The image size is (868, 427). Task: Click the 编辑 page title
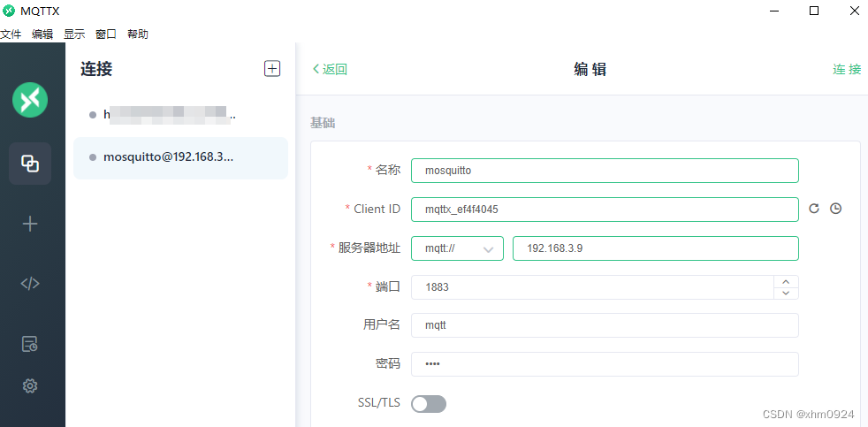tap(590, 69)
